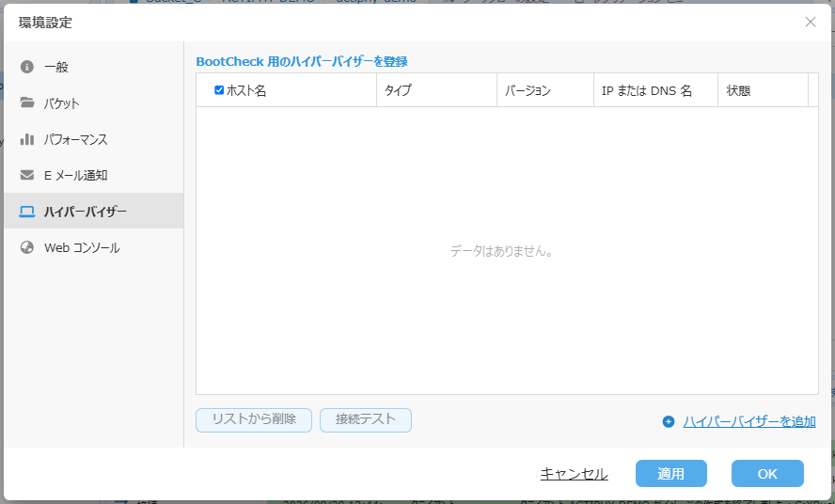Viewport: 835px width, 504px height.
Task: Click the 適用 button
Action: 671,474
